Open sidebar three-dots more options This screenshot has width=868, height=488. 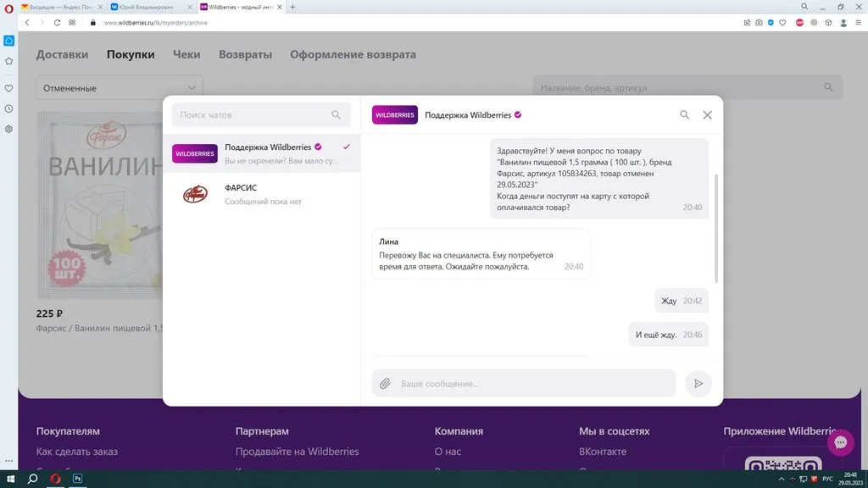[8, 460]
